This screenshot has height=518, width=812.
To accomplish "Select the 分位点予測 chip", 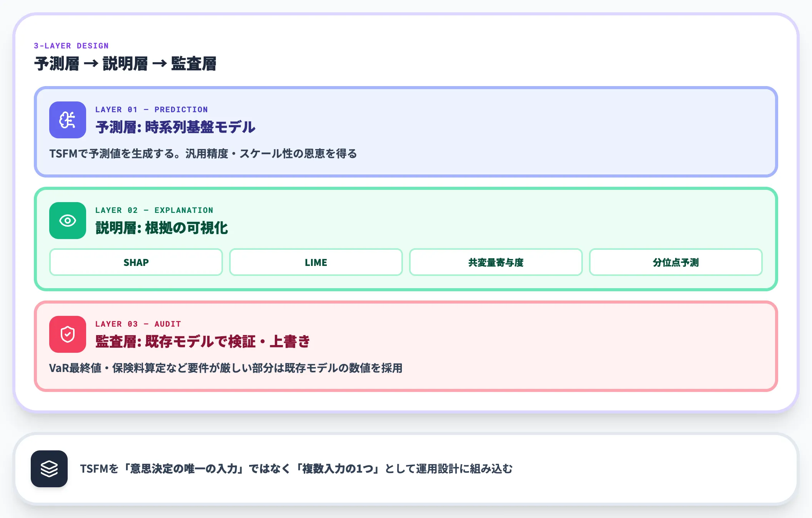I will [676, 262].
